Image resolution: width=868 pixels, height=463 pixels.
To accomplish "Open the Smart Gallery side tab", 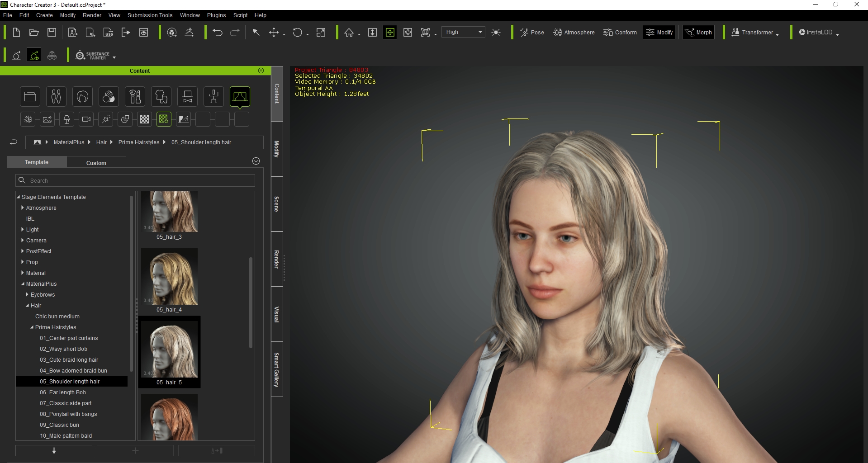I will [x=277, y=369].
